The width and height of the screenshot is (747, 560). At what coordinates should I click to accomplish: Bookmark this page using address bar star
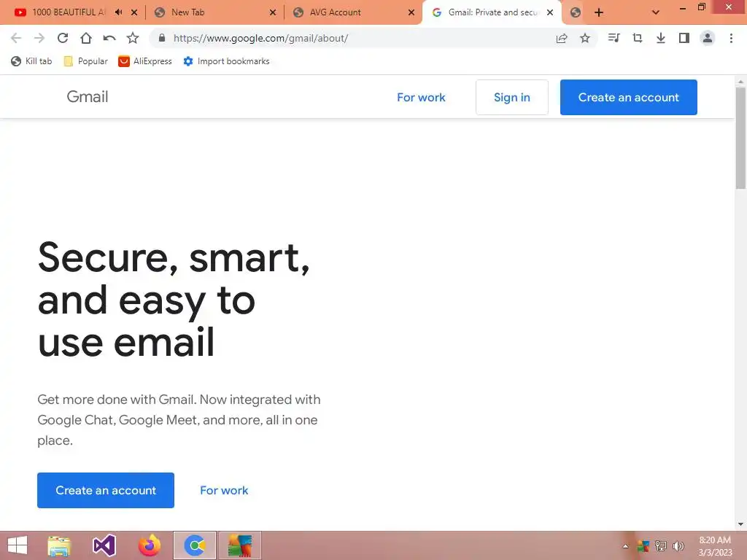pos(585,38)
